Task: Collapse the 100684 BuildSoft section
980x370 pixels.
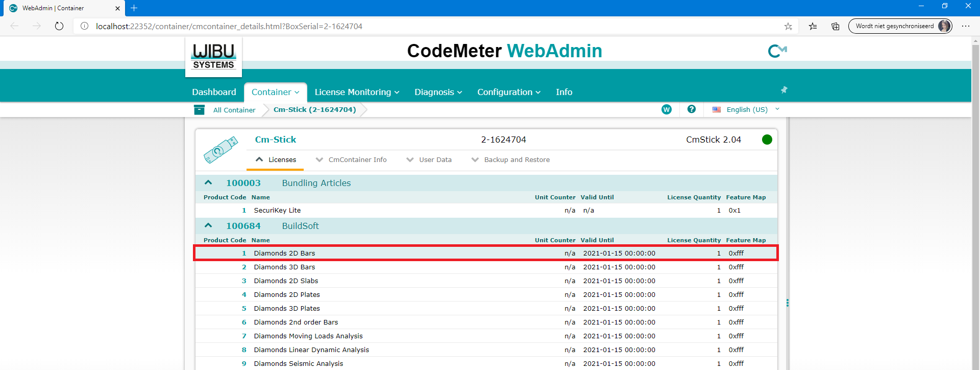Action: (x=208, y=225)
